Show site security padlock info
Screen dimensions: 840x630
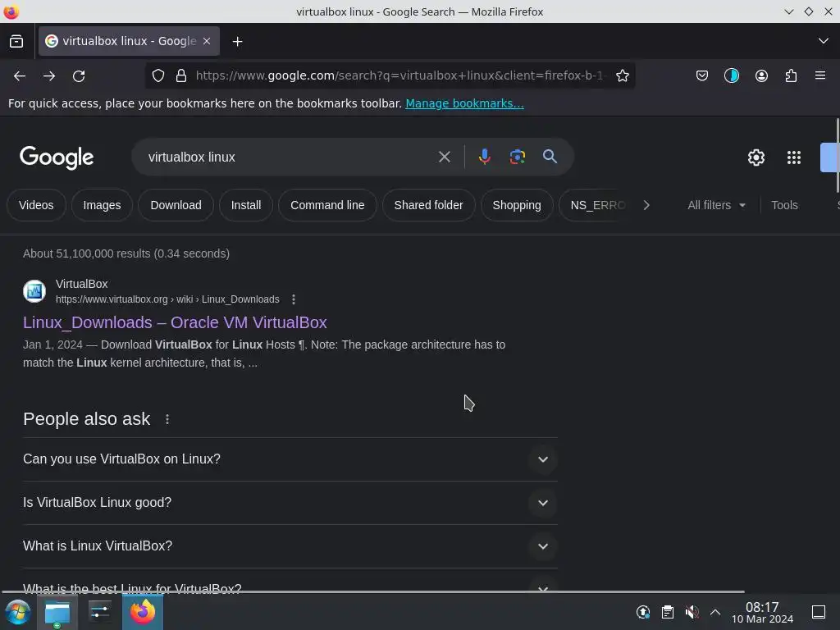pos(181,75)
